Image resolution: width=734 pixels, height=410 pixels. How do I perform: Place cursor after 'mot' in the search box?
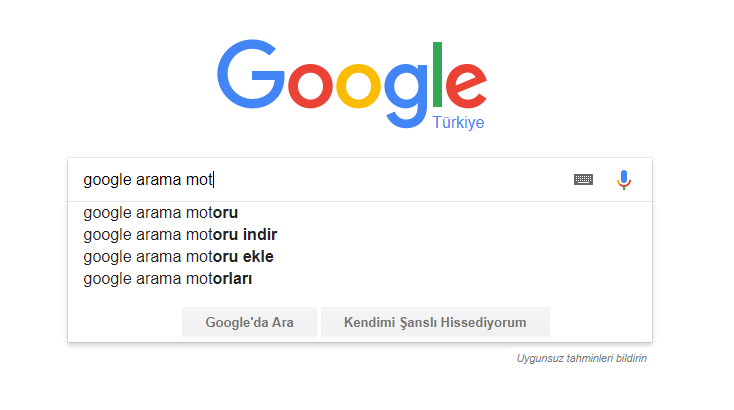click(213, 180)
